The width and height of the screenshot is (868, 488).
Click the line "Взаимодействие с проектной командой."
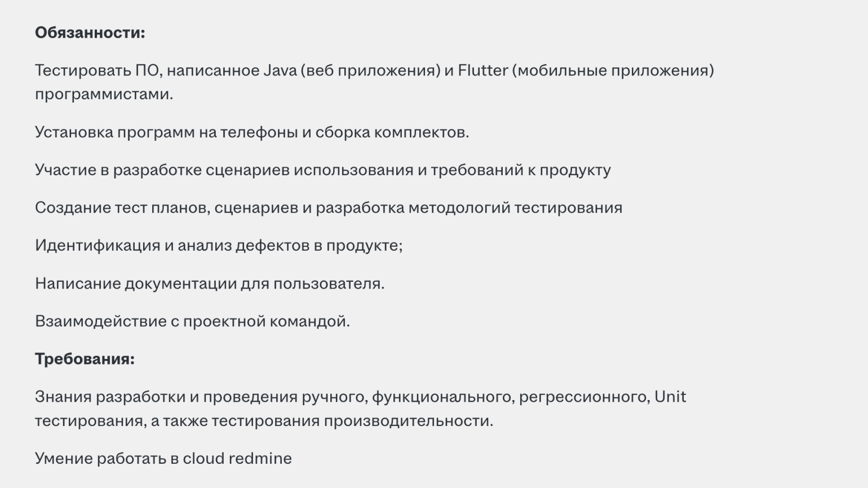click(192, 321)
